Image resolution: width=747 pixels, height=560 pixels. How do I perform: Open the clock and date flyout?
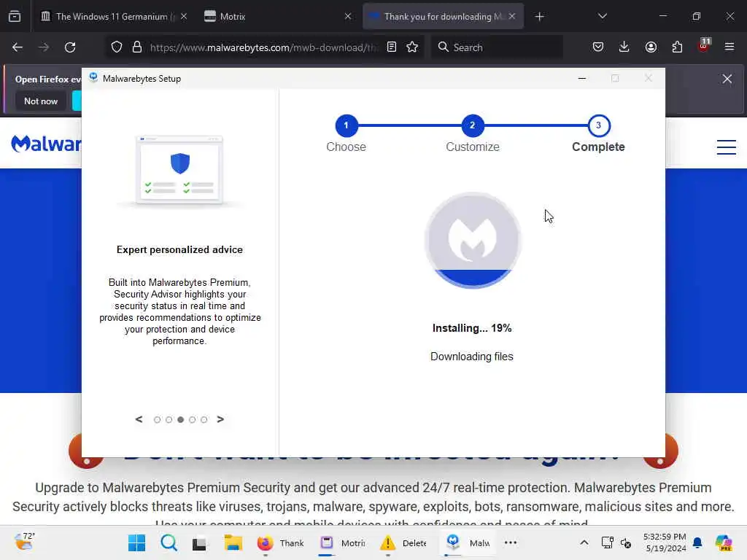tap(665, 542)
